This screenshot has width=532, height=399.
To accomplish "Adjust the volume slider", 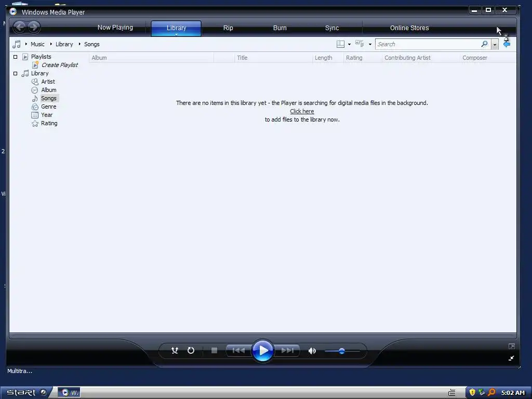I will coord(342,351).
